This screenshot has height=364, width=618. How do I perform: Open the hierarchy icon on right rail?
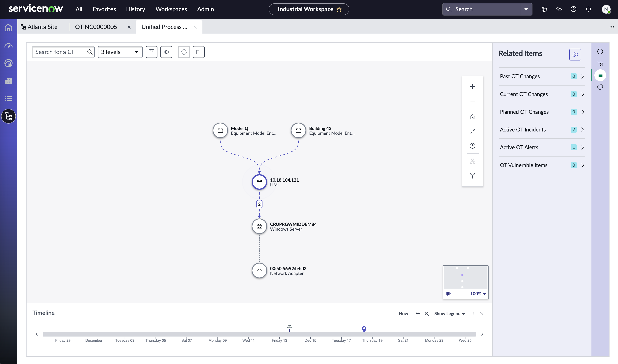(600, 64)
